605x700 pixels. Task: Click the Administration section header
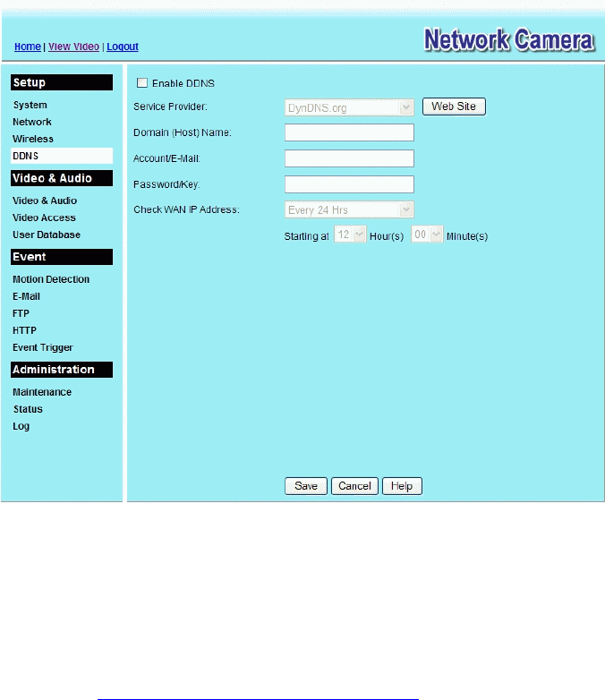pyautogui.click(x=62, y=370)
